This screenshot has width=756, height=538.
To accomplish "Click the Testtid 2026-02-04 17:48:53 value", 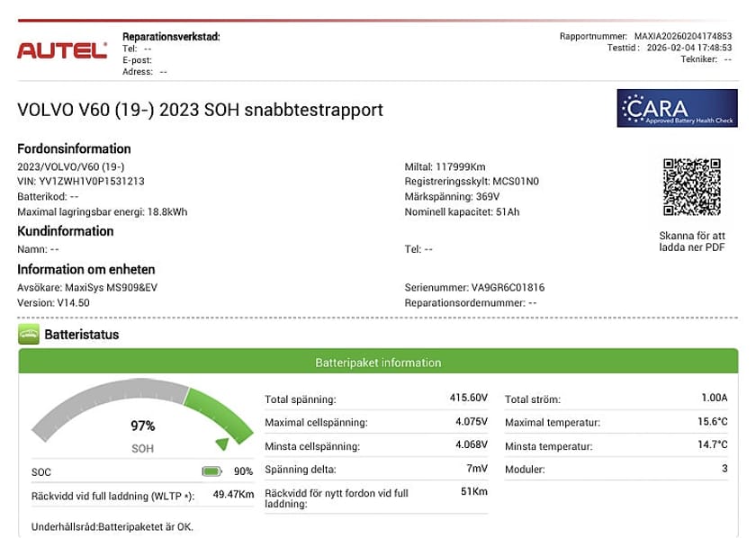I will (689, 48).
